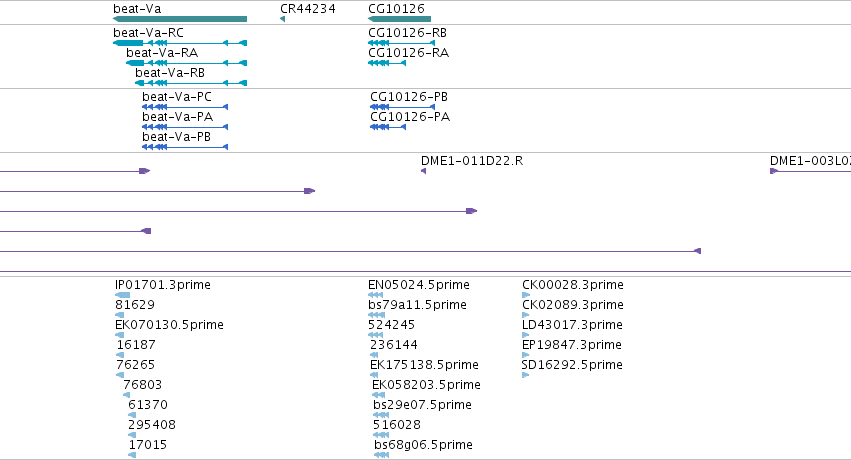Select transcript beat-Va-RB label

(x=170, y=73)
